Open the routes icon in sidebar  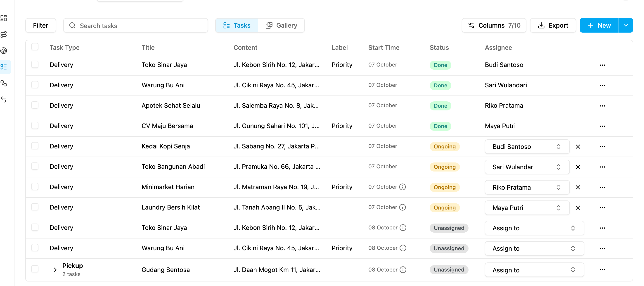coord(4,34)
